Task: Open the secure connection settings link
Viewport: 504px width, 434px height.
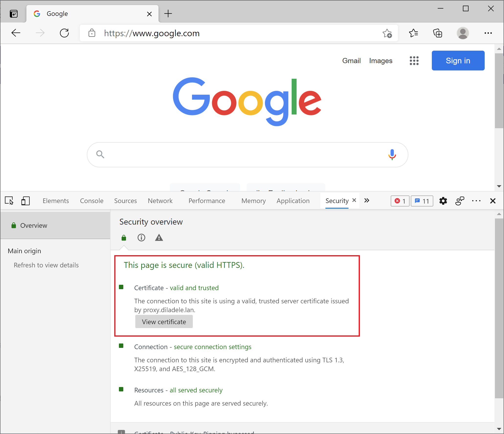Action: tap(212, 347)
